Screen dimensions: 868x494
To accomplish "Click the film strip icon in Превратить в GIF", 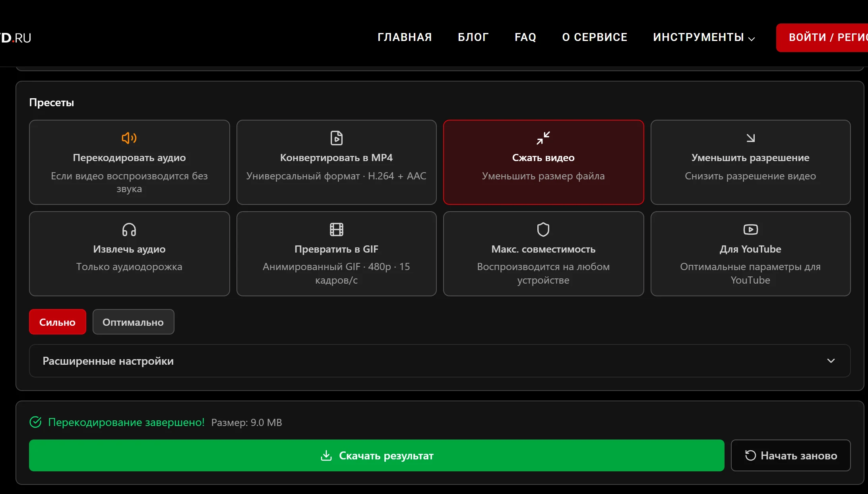I will (336, 229).
